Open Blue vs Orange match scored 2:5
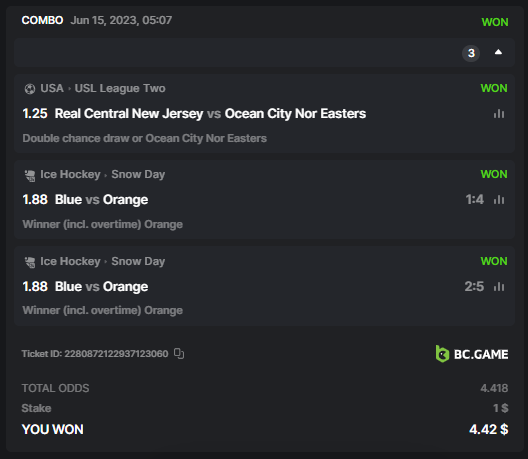The height and width of the screenshot is (459, 528). [101, 287]
